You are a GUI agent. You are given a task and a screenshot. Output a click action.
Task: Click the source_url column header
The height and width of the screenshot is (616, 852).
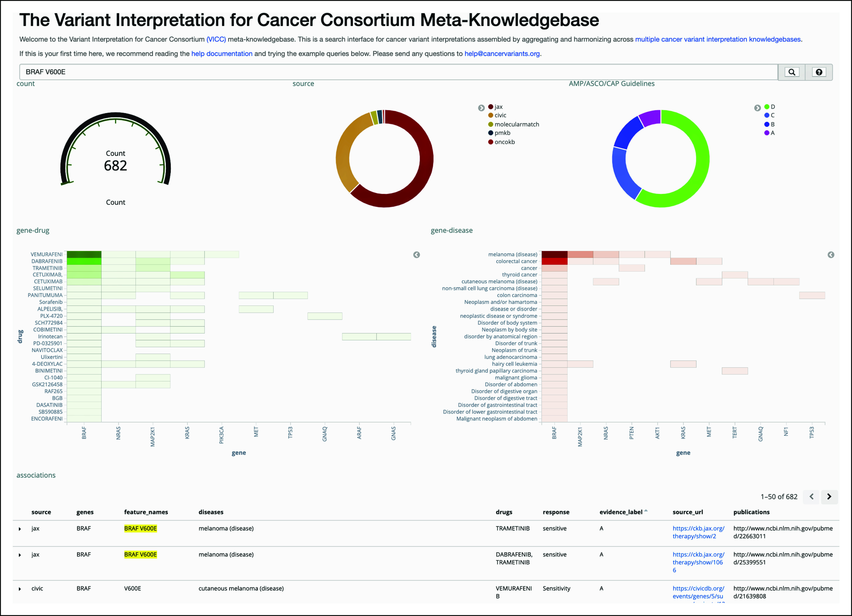[688, 512]
